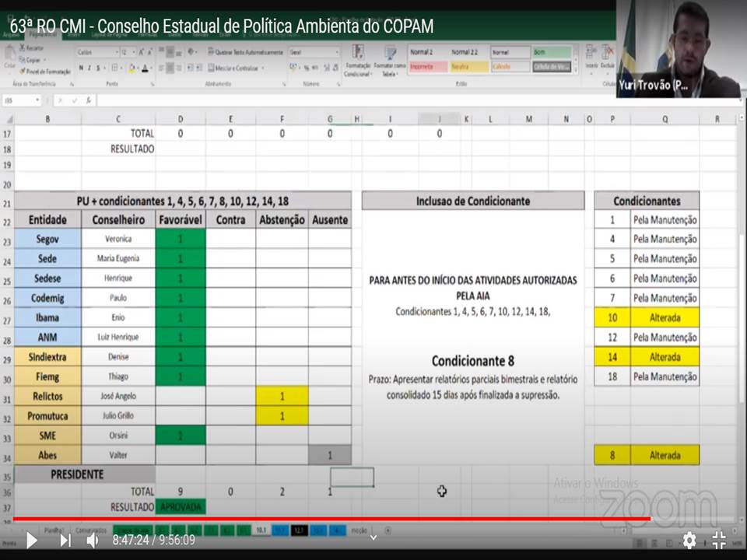Click the red video progress bar

[327, 519]
